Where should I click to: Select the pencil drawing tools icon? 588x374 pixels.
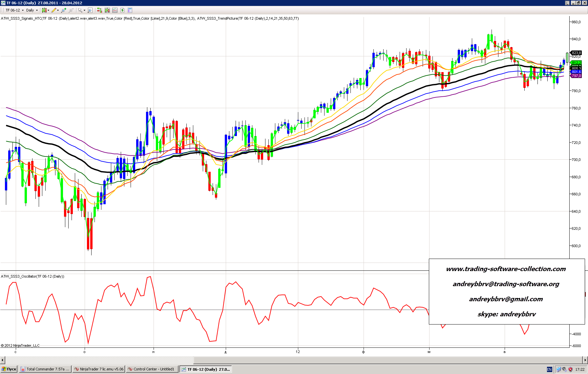pos(54,10)
